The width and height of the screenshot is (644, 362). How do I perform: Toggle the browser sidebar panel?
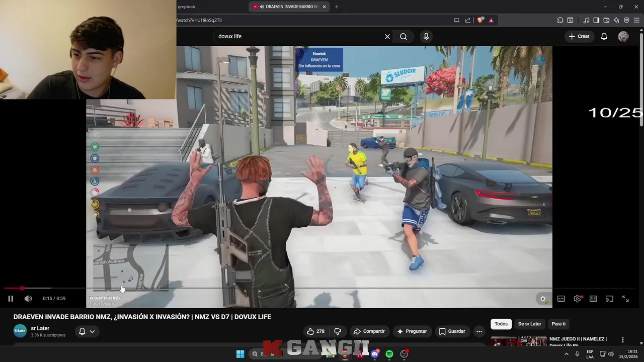pyautogui.click(x=596, y=20)
